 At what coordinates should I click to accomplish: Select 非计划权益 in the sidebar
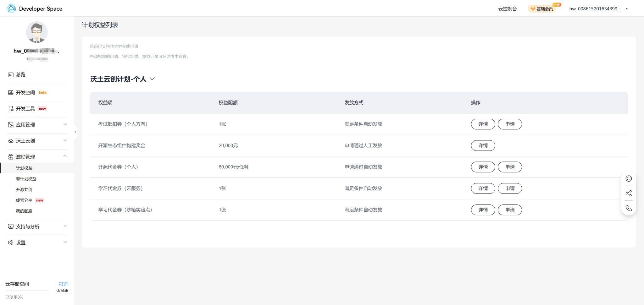[x=26, y=179]
